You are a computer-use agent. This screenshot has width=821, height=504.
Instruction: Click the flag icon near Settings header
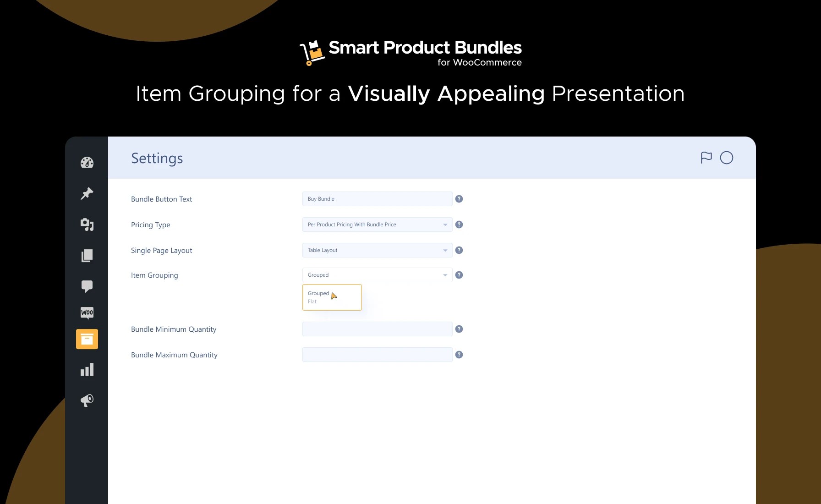click(706, 158)
